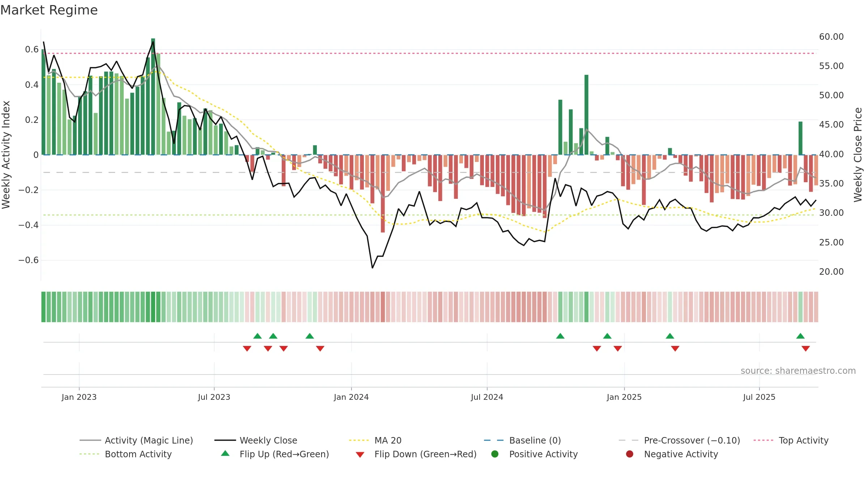Toggle the Baseline (0) legend entry
The image size is (868, 488).
point(523,440)
